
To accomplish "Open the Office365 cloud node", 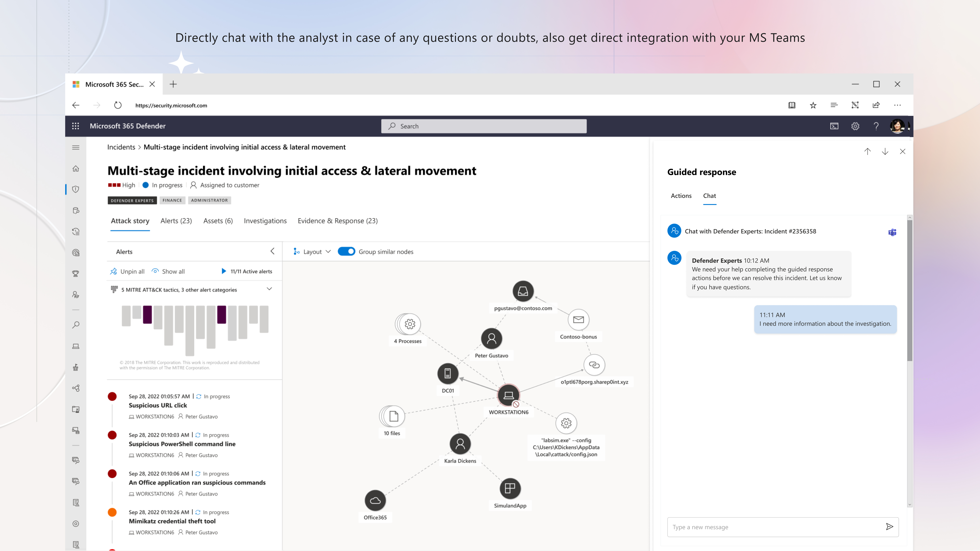I will click(375, 500).
